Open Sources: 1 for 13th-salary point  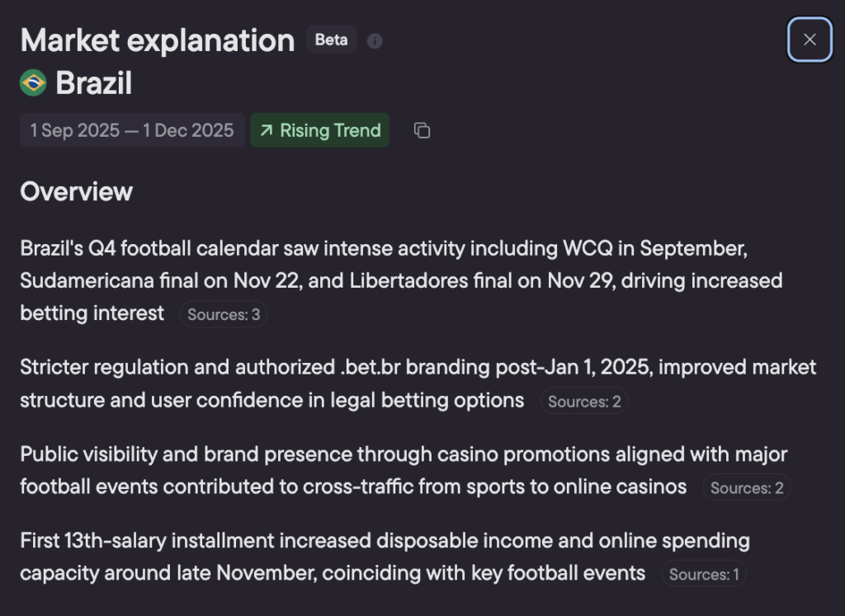(704, 574)
